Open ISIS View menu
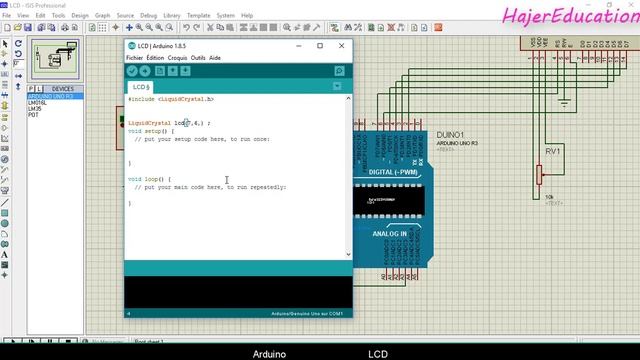Viewport: 640px width, 360px height. pos(23,16)
